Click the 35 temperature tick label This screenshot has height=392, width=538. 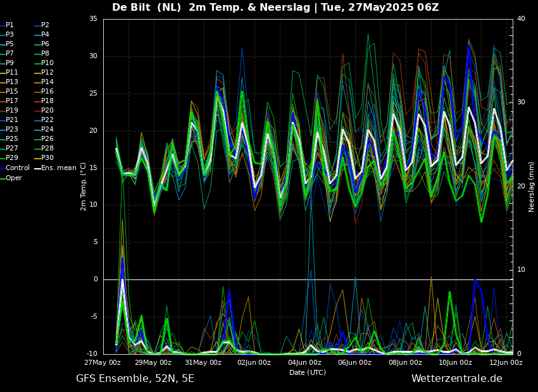click(93, 19)
